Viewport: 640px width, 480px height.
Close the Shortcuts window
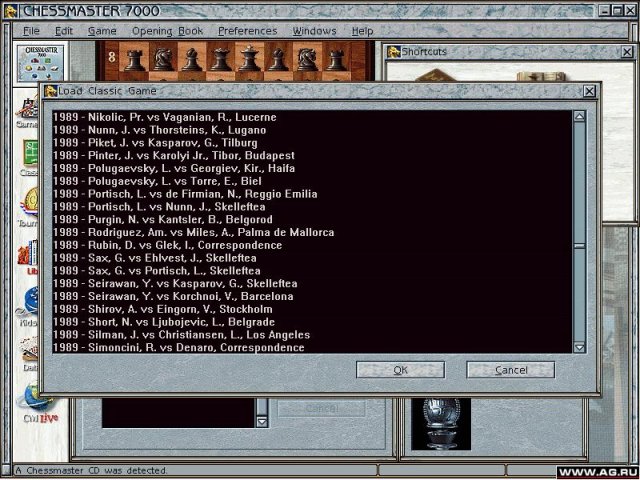(627, 52)
